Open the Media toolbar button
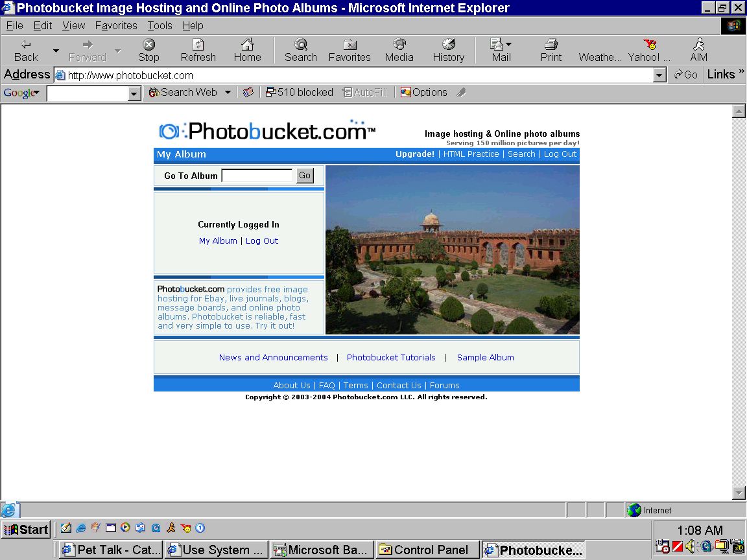The width and height of the screenshot is (747, 560). pyautogui.click(x=399, y=51)
